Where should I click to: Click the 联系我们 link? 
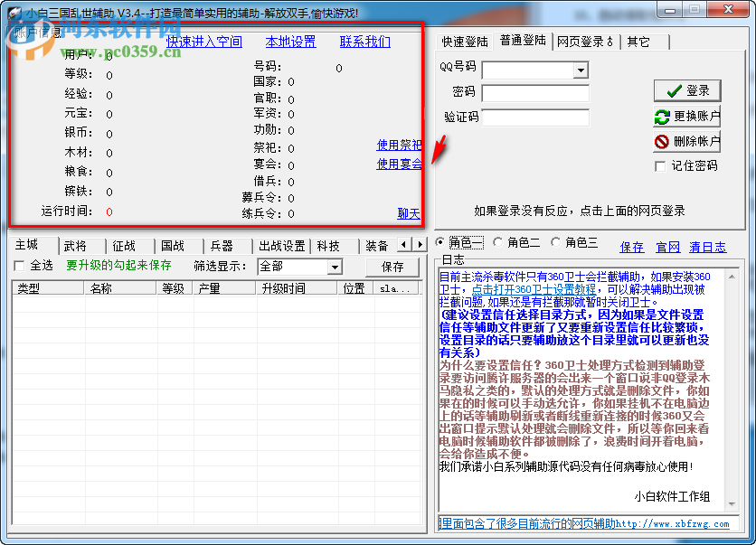coord(365,42)
